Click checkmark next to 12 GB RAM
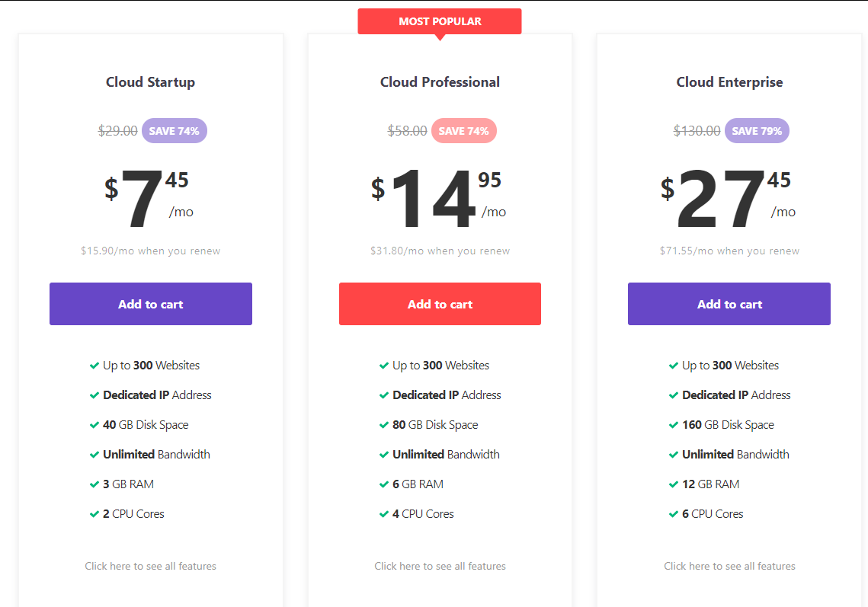The width and height of the screenshot is (868, 607). click(674, 484)
